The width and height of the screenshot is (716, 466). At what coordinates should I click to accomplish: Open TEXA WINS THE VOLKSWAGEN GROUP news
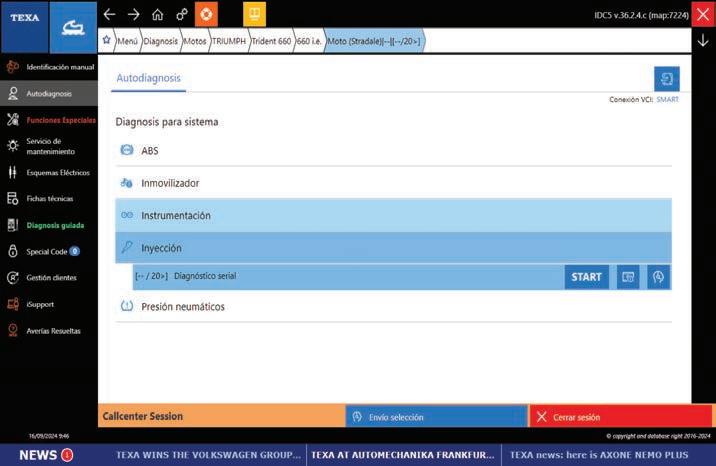[x=208, y=455]
